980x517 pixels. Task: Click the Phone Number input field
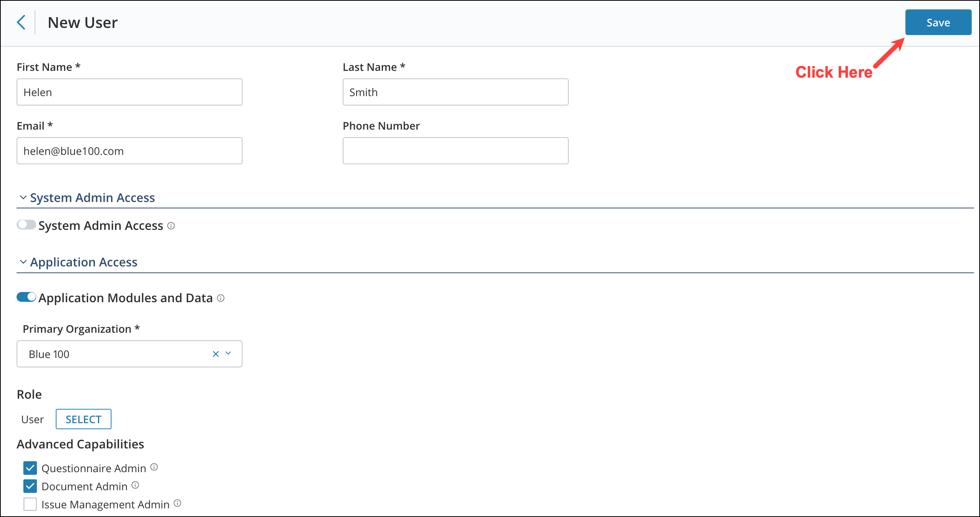pyautogui.click(x=455, y=150)
